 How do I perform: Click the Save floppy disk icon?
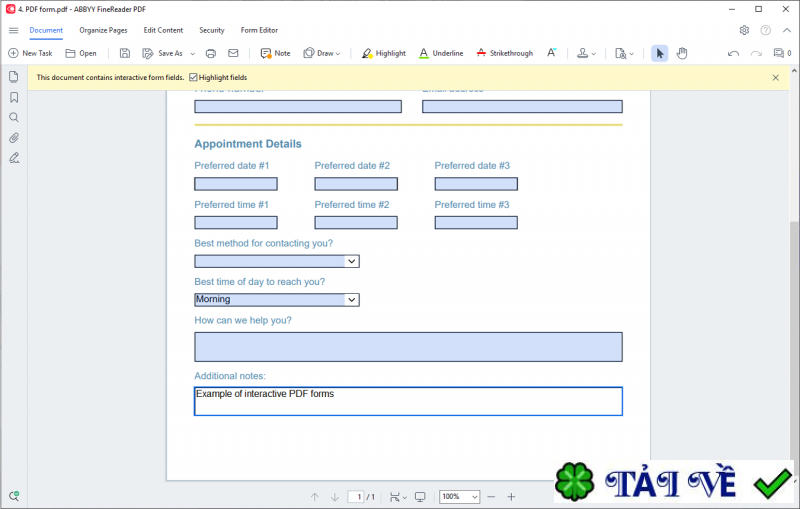124,53
